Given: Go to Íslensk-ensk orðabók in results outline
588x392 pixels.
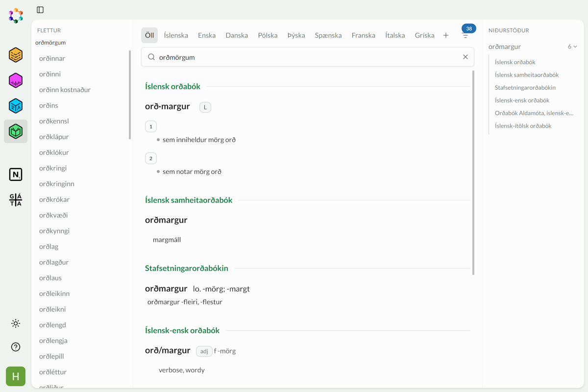Looking at the screenshot, I should [522, 100].
